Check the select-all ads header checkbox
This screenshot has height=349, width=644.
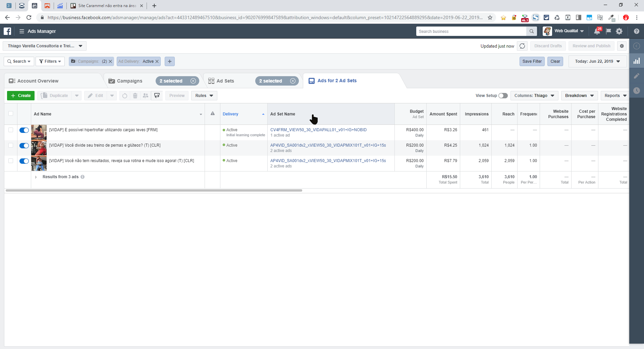click(11, 113)
